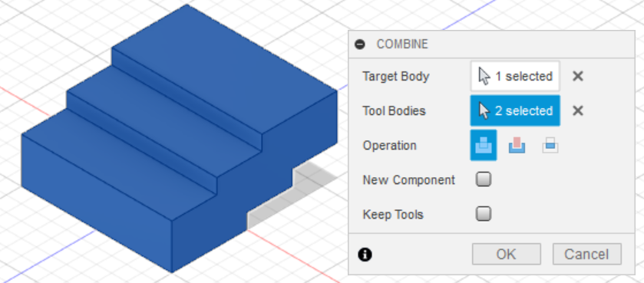This screenshot has width=644, height=283.
Task: Confirm the combine with OK
Action: [x=506, y=255]
